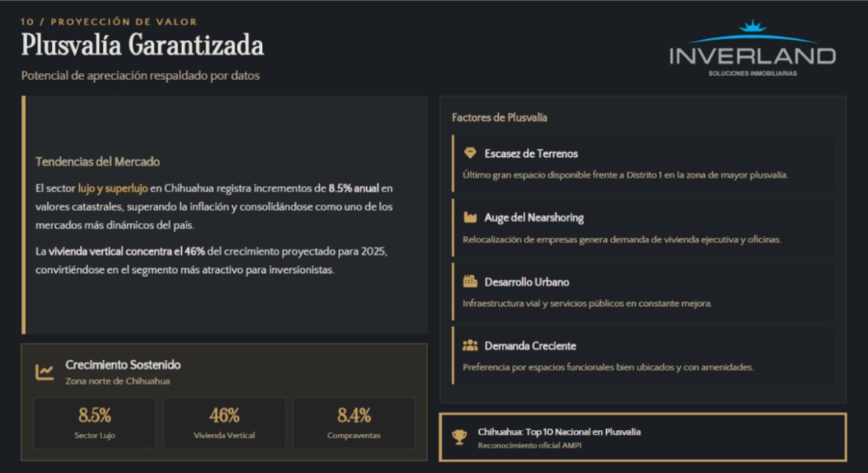Click the Demanda Creciente heading
This screenshot has width=868, height=473.
[x=530, y=345]
